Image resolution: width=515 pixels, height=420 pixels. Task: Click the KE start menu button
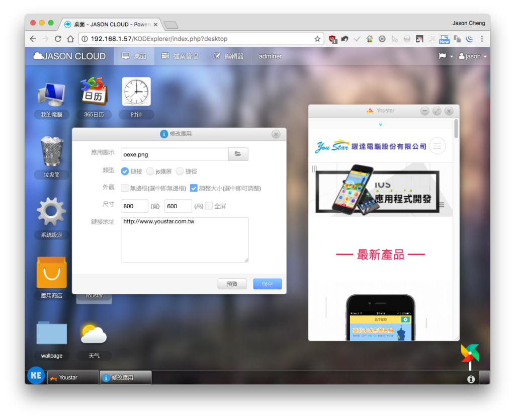click(x=36, y=375)
